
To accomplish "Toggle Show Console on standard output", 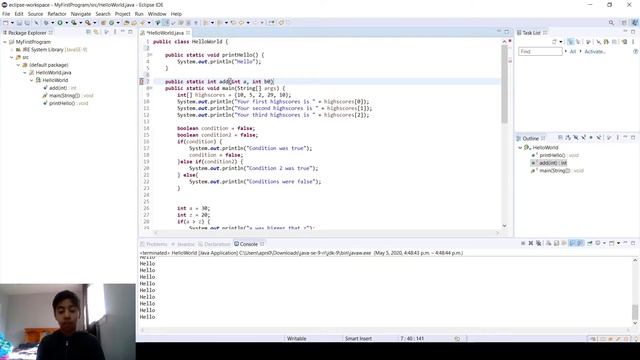I will (572, 243).
